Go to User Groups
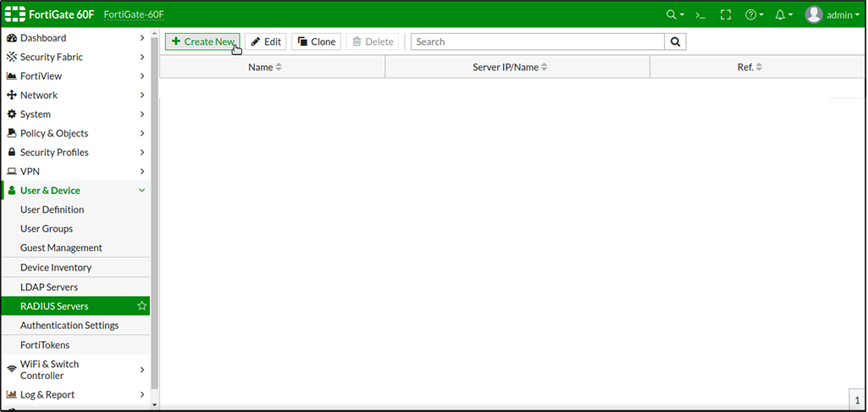 pos(47,229)
